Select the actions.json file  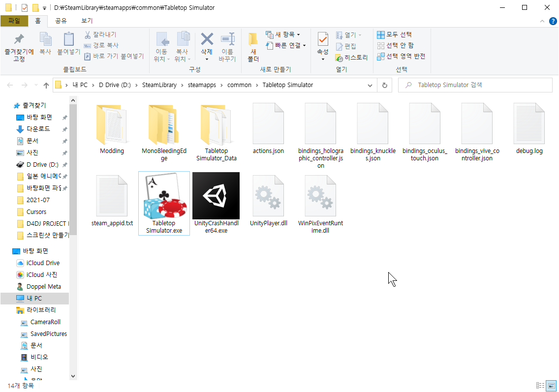coord(269,129)
